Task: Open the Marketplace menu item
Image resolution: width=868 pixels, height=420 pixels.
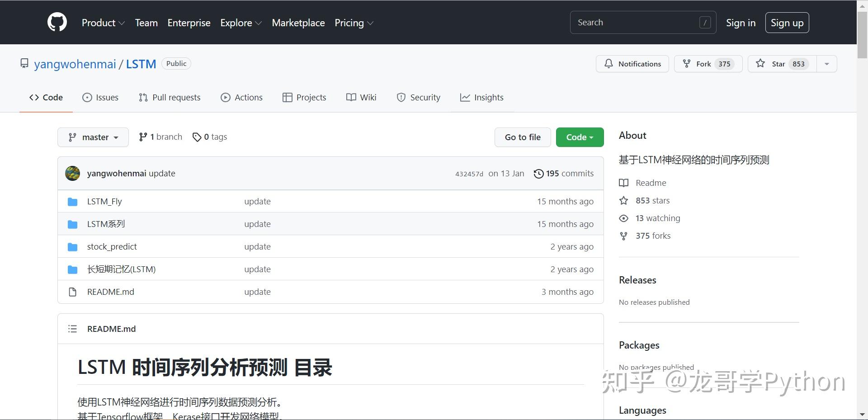Action: pyautogui.click(x=298, y=23)
